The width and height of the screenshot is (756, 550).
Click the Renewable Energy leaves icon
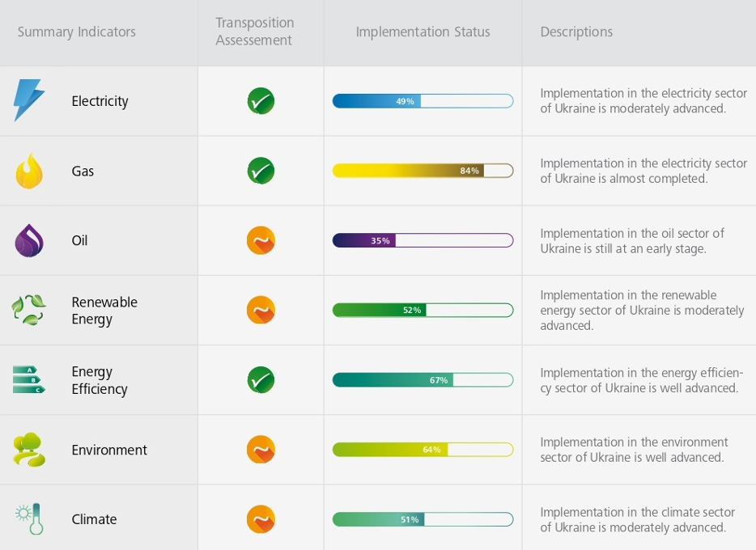29,311
